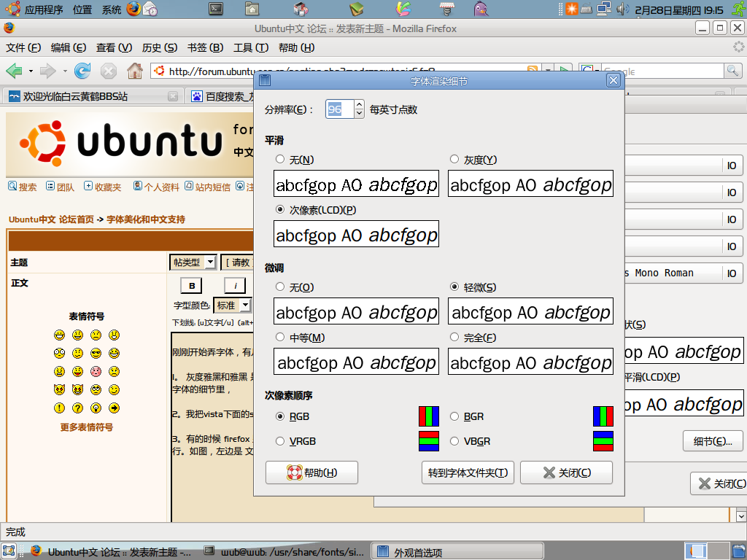Click the bold B button in the post editor
747x560 pixels.
point(192,286)
